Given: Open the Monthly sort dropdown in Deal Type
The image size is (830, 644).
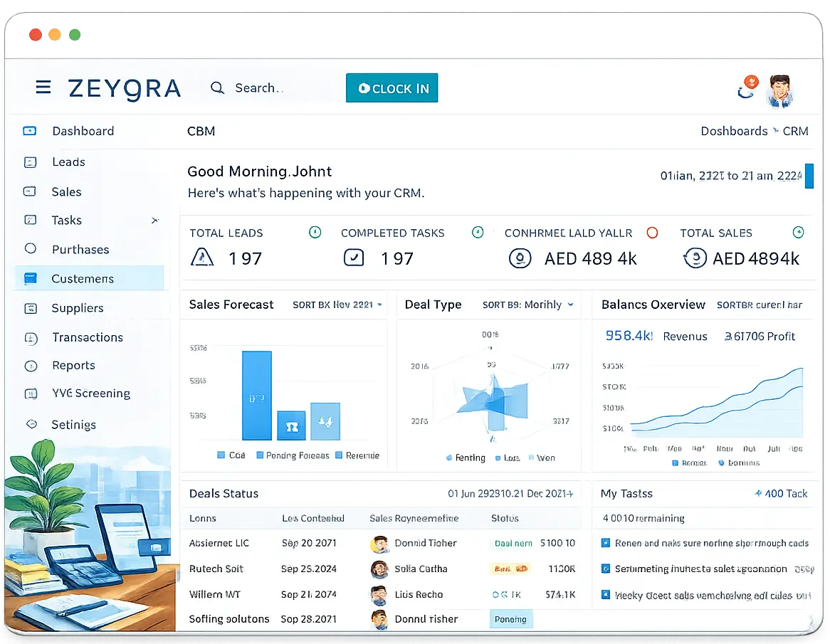Looking at the screenshot, I should point(528,304).
